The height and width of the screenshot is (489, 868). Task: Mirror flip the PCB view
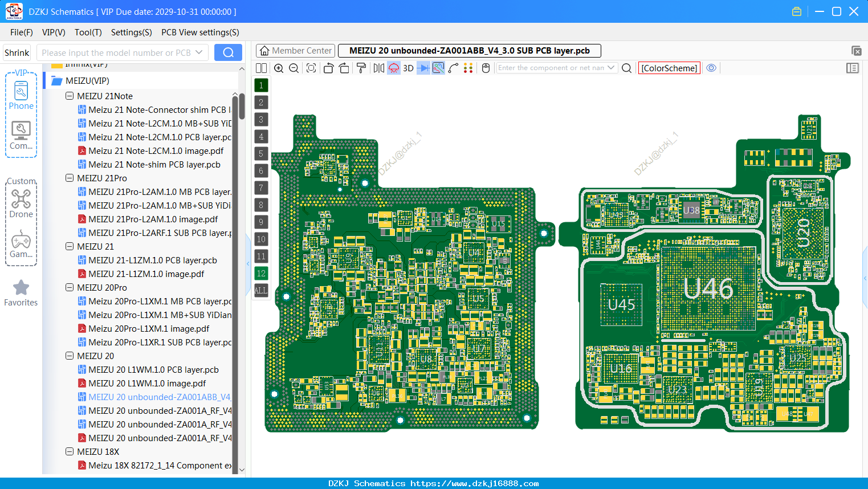pyautogui.click(x=379, y=68)
